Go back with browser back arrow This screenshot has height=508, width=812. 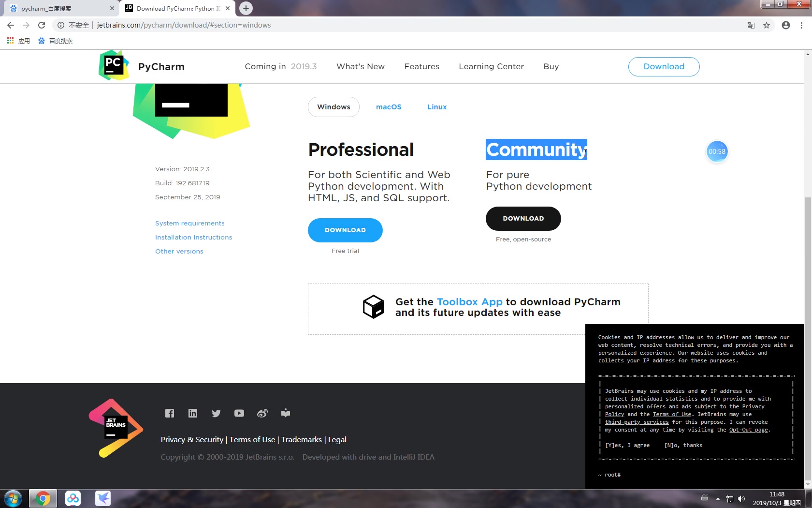pos(11,25)
